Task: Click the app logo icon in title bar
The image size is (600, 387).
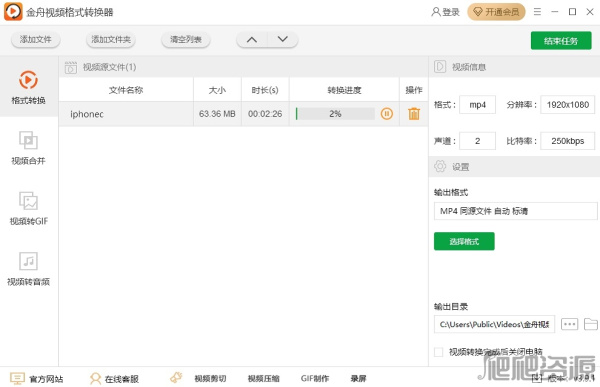Action: tap(13, 11)
